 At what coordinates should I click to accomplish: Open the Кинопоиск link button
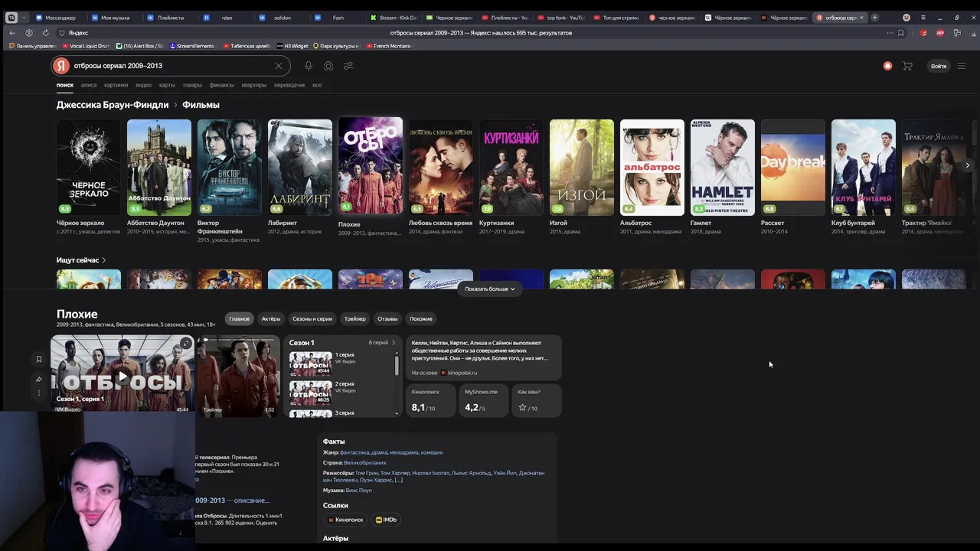coord(345,520)
